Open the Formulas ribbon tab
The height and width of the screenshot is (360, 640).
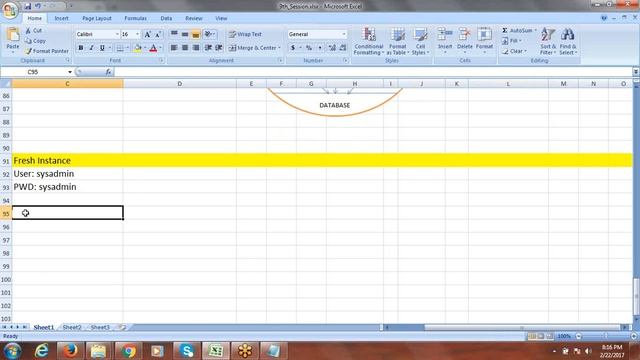(x=136, y=18)
